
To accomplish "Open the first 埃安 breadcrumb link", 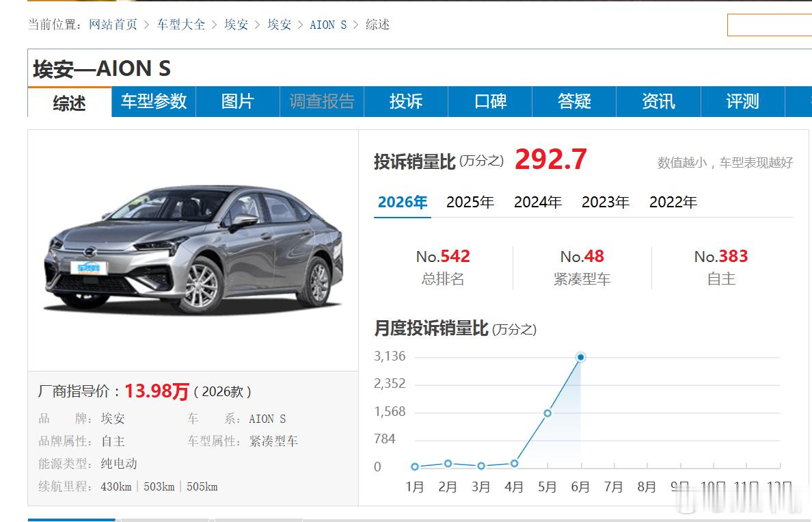I will point(236,25).
